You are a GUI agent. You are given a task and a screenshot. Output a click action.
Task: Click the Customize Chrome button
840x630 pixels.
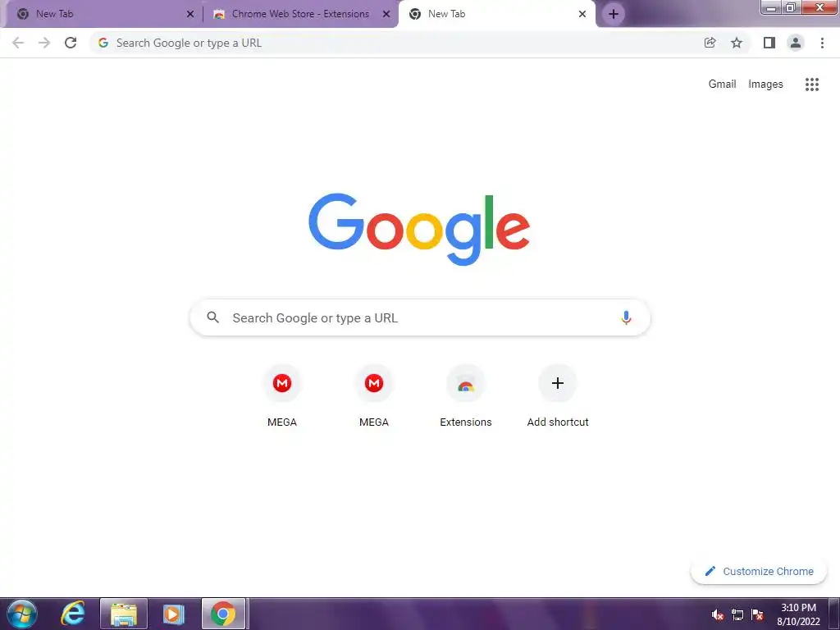pyautogui.click(x=759, y=571)
